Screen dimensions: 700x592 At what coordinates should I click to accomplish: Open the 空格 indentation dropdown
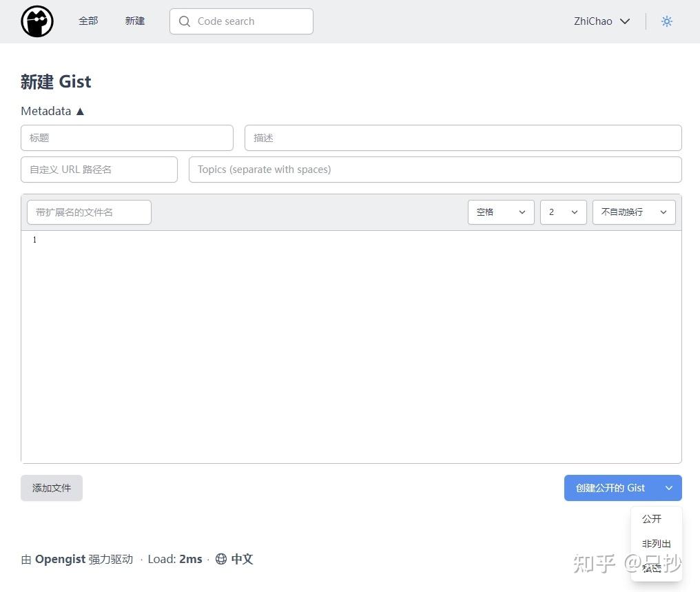pos(501,212)
